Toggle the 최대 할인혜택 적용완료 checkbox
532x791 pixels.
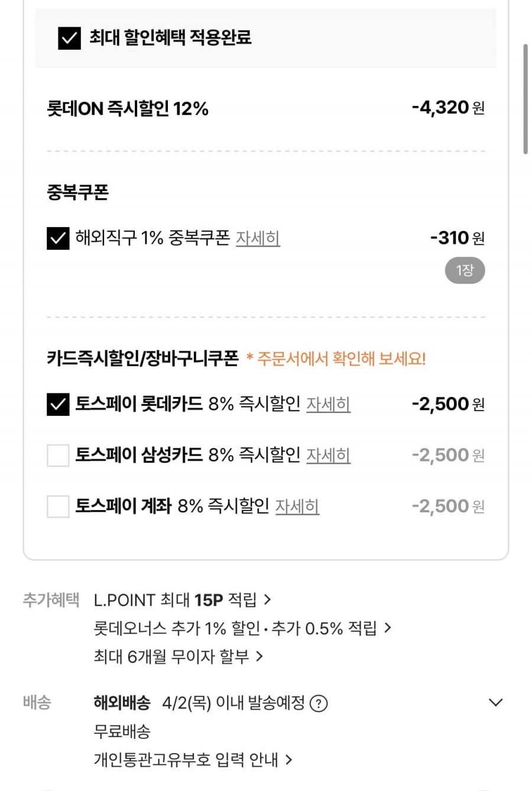(69, 38)
